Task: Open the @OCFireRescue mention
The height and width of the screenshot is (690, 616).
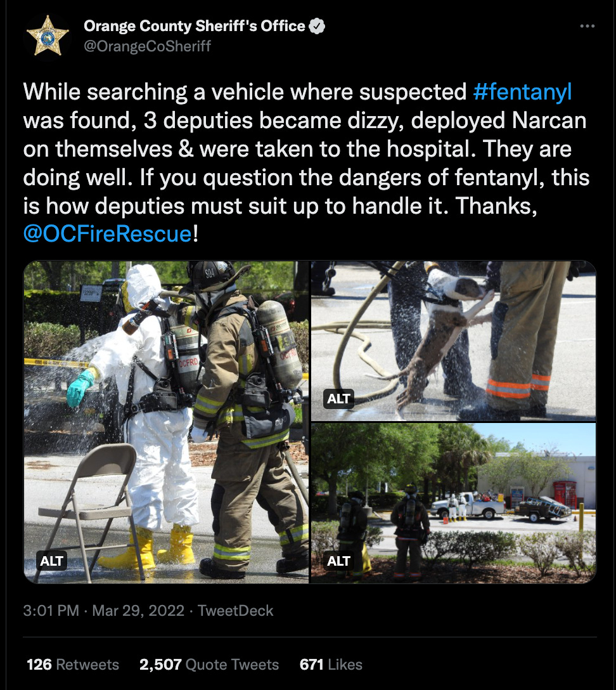Action: coord(107,233)
